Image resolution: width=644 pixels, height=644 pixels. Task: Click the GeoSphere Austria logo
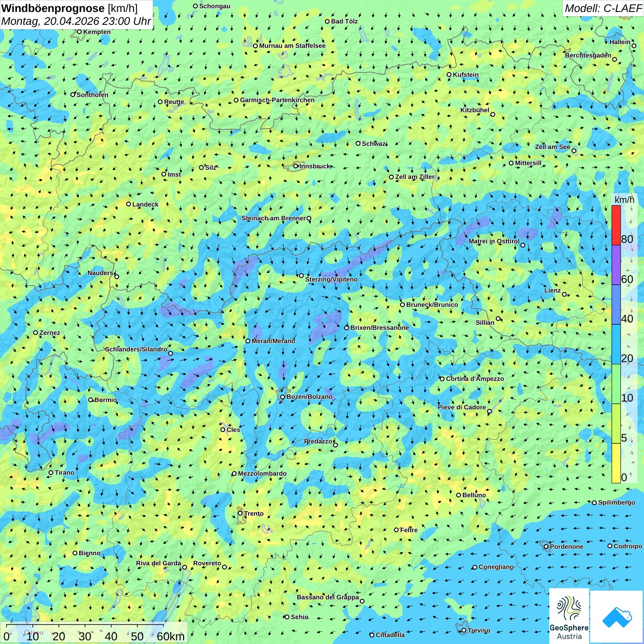569,616
